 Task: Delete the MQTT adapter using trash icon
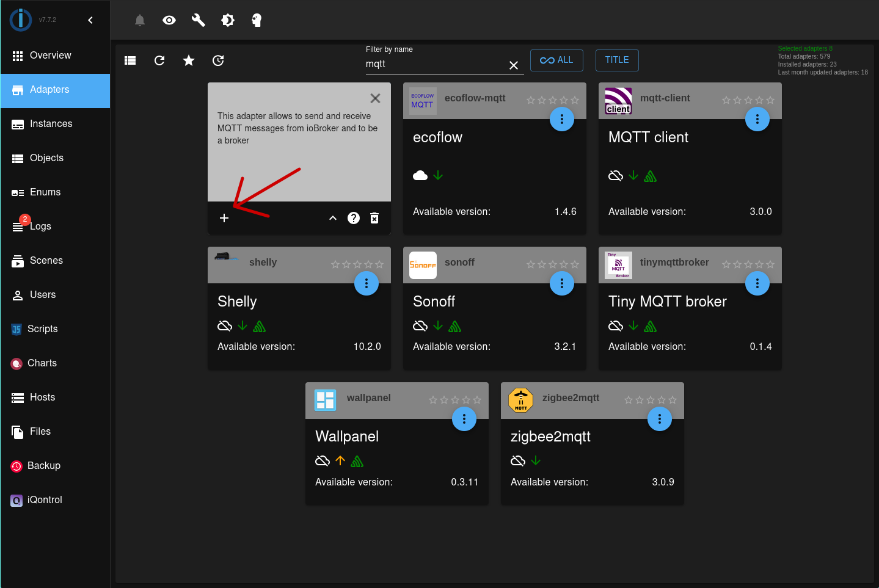[374, 217]
